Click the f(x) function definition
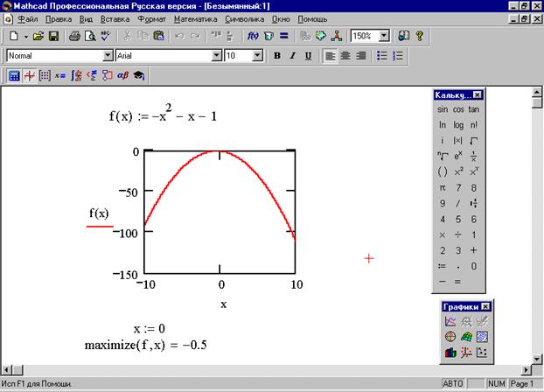This screenshot has width=544, height=392. tap(163, 113)
